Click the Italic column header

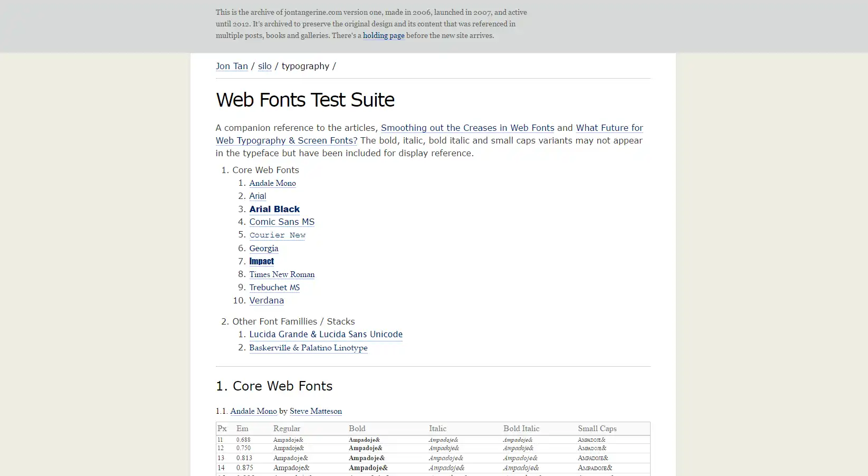pyautogui.click(x=437, y=429)
